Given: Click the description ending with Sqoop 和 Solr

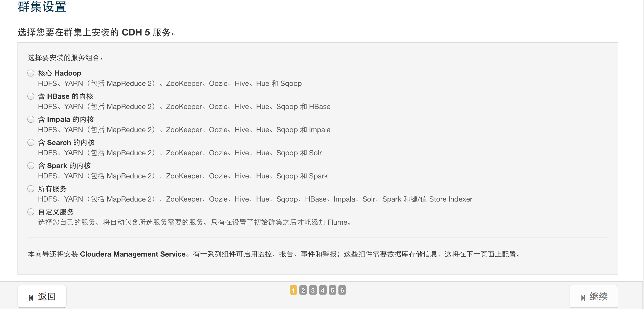Looking at the screenshot, I should [x=180, y=153].
